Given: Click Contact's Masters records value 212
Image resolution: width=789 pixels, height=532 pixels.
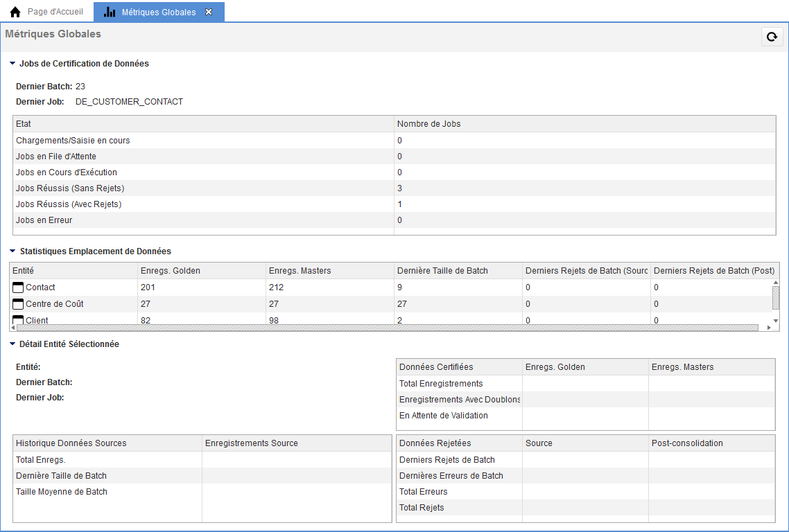Looking at the screenshot, I should pyautogui.click(x=276, y=287).
